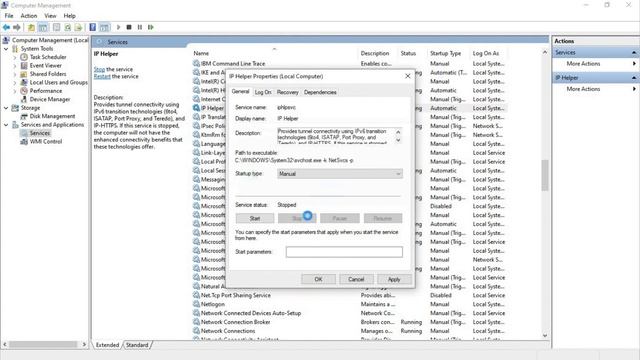Click the blue Help toolbar icon
This screenshot has height=360, width=640.
coord(93,27)
